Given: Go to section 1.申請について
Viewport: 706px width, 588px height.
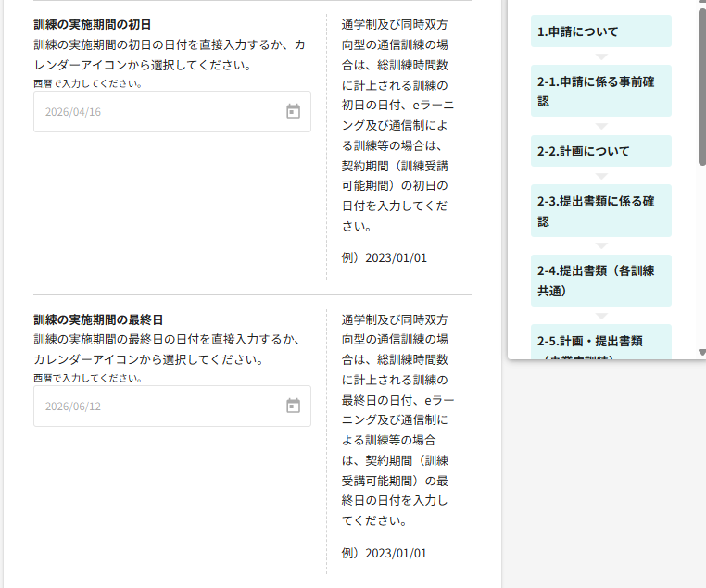Looking at the screenshot, I should 600,31.
